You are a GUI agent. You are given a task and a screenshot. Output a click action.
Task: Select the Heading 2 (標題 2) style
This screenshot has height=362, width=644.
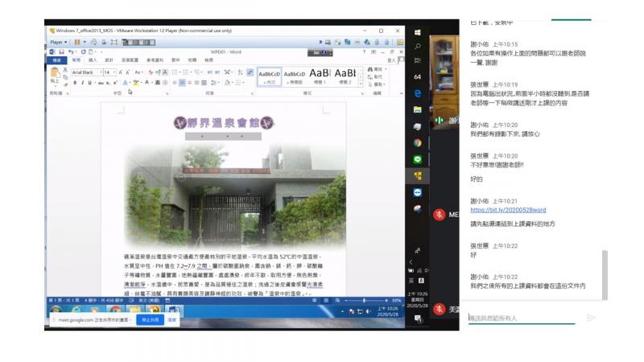pos(345,76)
